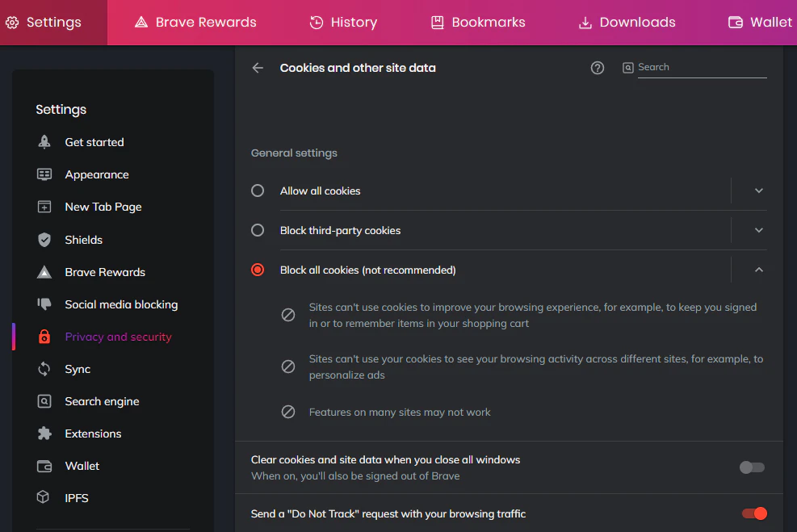
Task: Go back using the left arrow icon
Action: pyautogui.click(x=258, y=68)
